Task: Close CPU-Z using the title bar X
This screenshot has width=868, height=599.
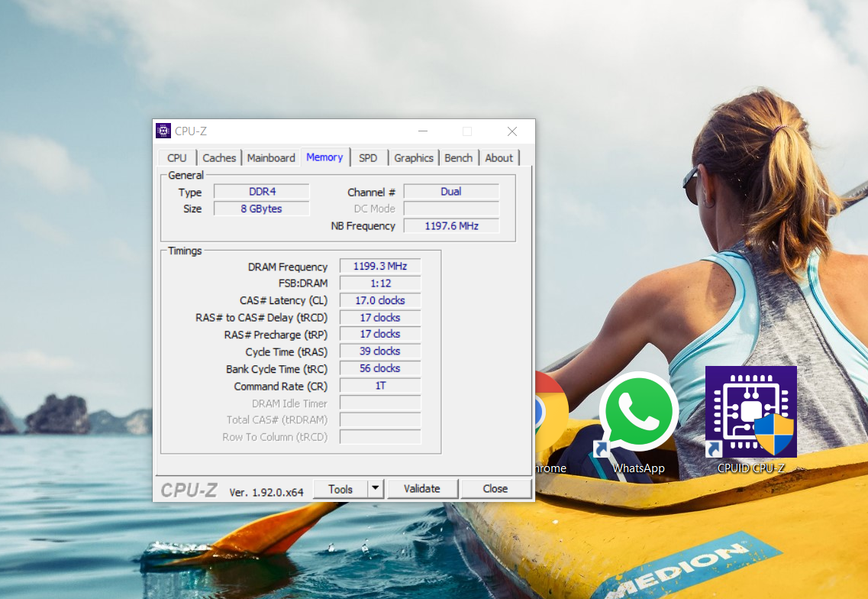Action: point(512,131)
